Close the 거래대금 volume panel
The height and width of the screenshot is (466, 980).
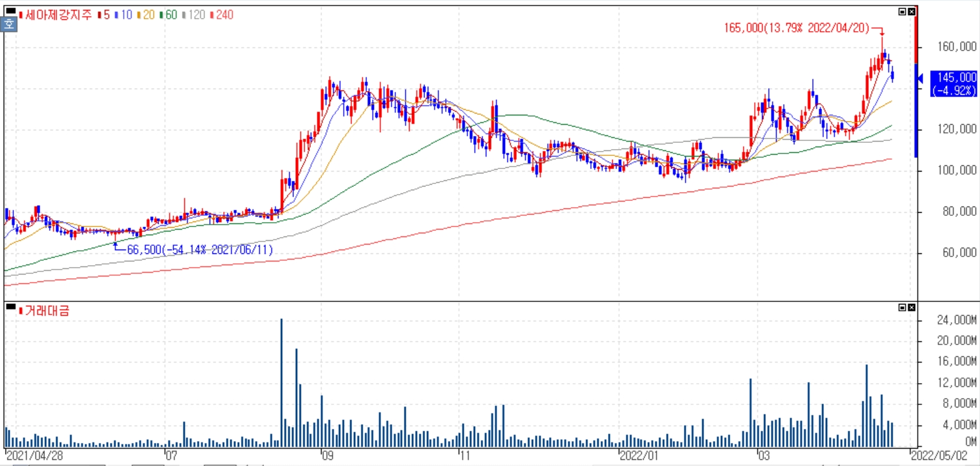point(911,308)
